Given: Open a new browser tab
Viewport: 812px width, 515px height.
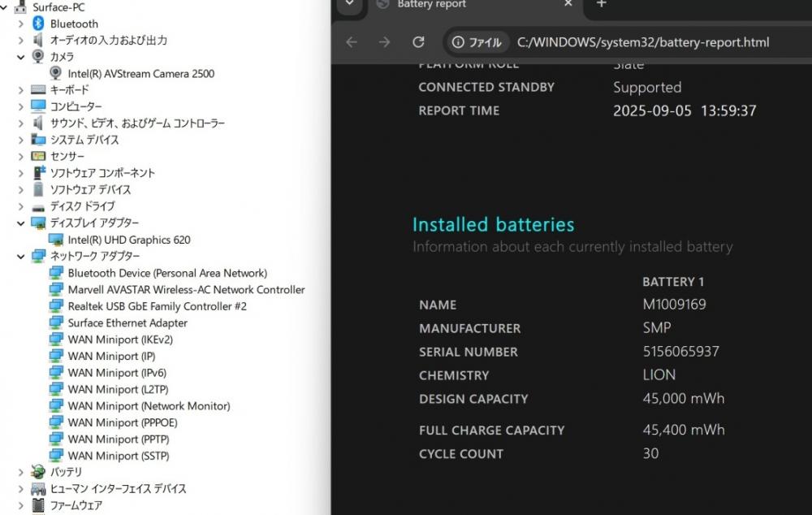Looking at the screenshot, I should [602, 4].
